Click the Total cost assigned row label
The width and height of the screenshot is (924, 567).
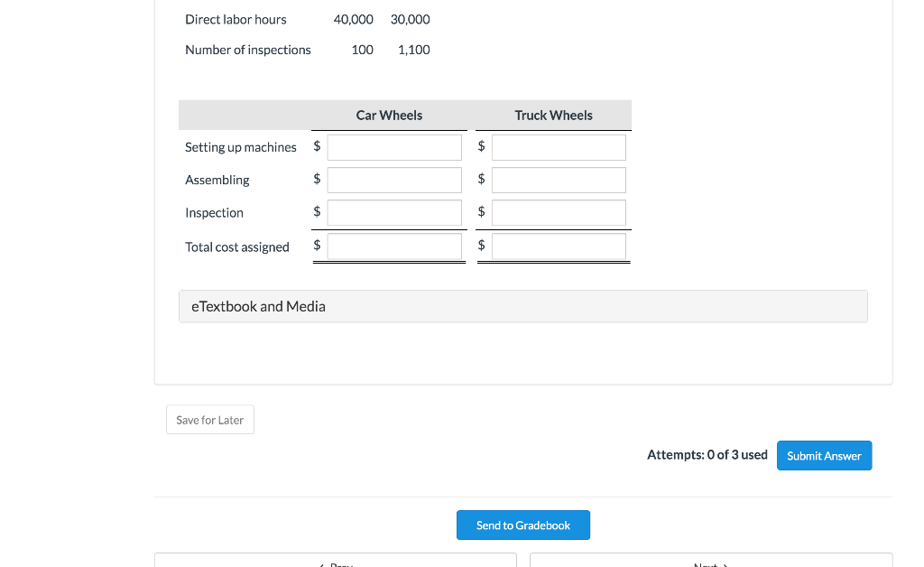pos(237,247)
